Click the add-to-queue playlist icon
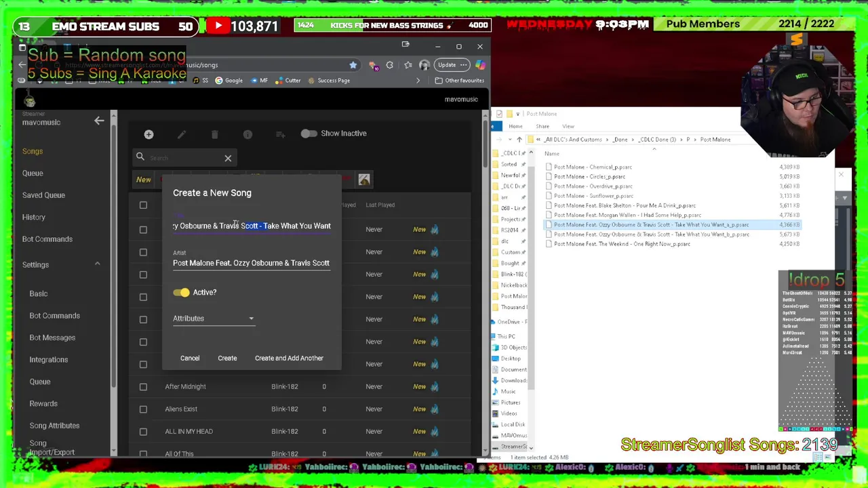Image resolution: width=868 pixels, height=488 pixels. point(280,134)
